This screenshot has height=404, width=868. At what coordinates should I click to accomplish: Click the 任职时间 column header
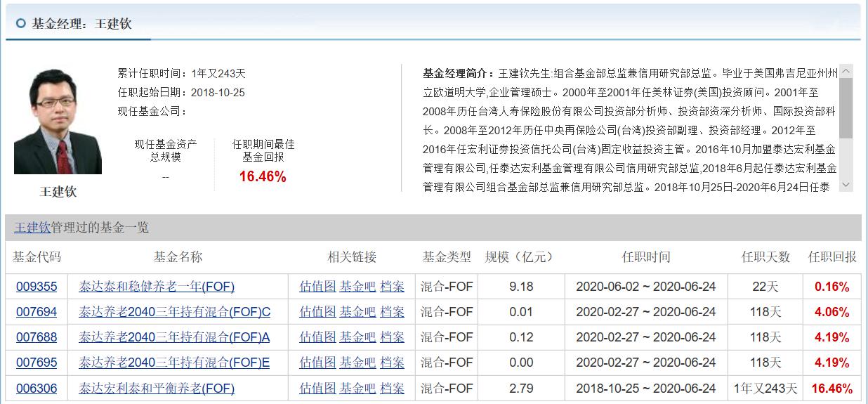click(646, 257)
